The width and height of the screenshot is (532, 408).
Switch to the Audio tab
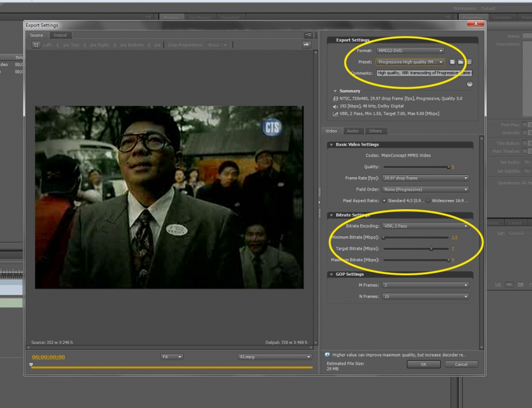pos(352,131)
